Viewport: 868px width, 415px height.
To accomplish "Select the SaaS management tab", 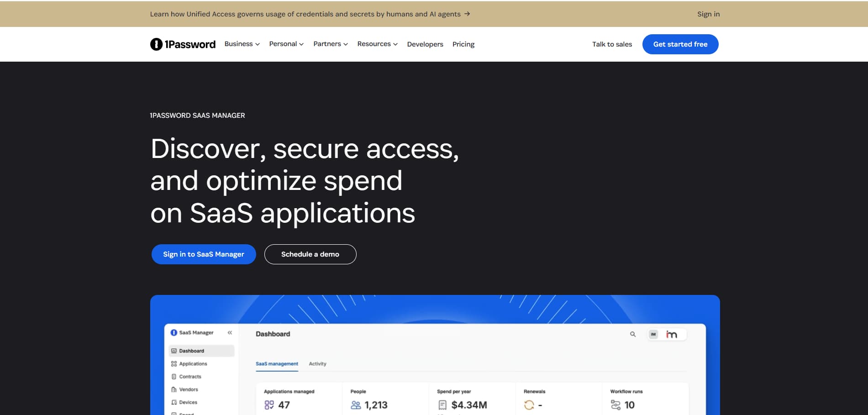I will [x=277, y=363].
